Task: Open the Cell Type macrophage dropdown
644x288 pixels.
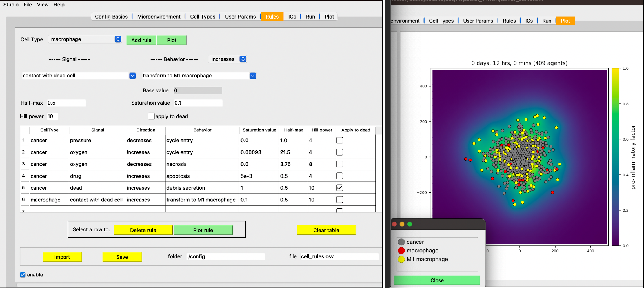Action: pyautogui.click(x=85, y=39)
